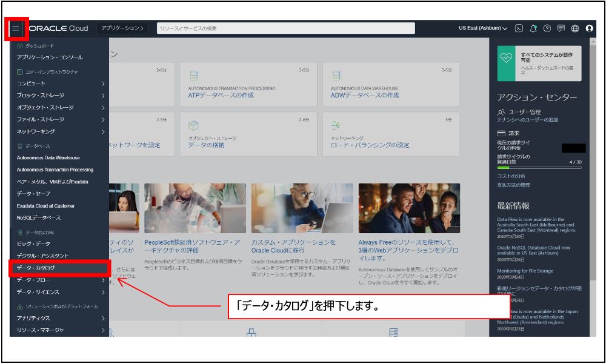Open ロード・バランシングの設定 link
The image size is (606, 364).
point(370,145)
